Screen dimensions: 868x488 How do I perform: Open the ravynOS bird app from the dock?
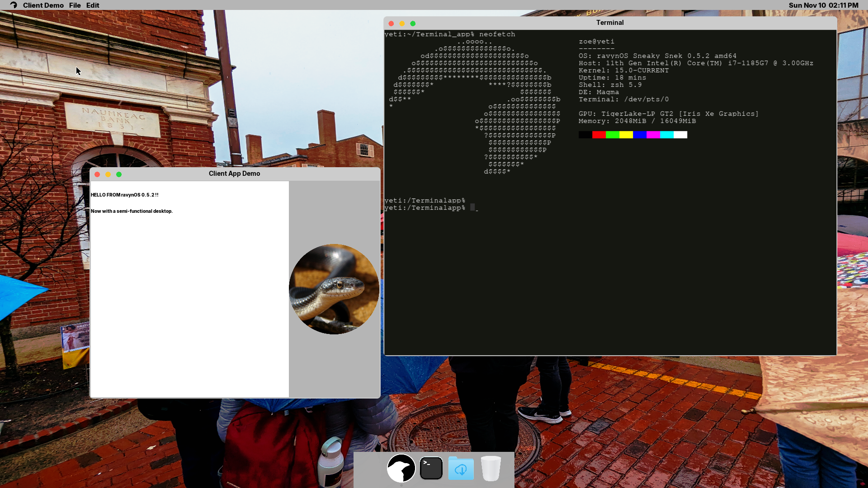click(x=401, y=468)
